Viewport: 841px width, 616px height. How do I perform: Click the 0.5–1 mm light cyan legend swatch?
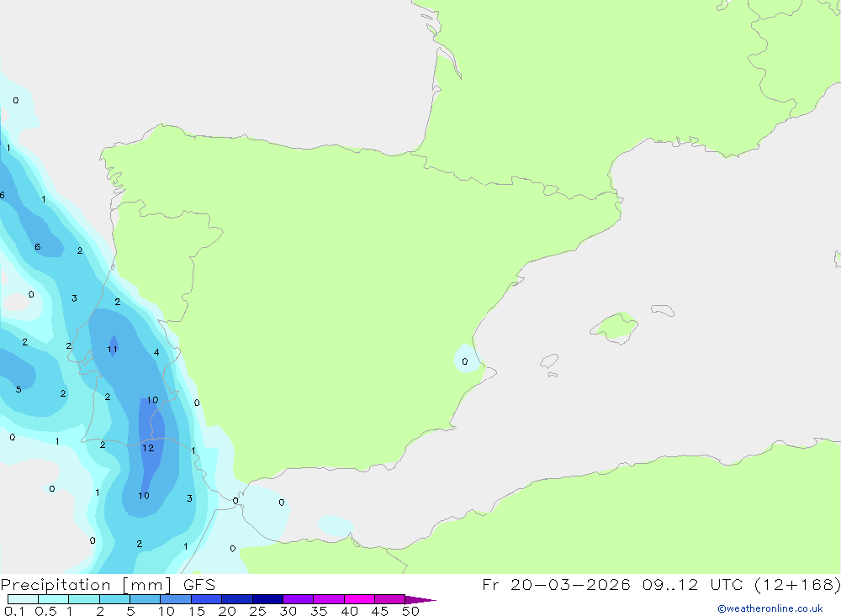tap(54, 599)
